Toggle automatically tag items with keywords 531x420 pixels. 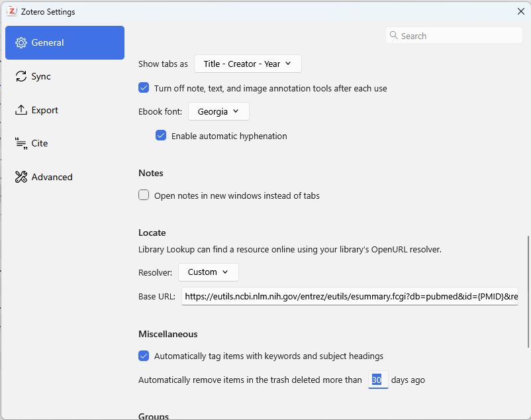click(144, 356)
